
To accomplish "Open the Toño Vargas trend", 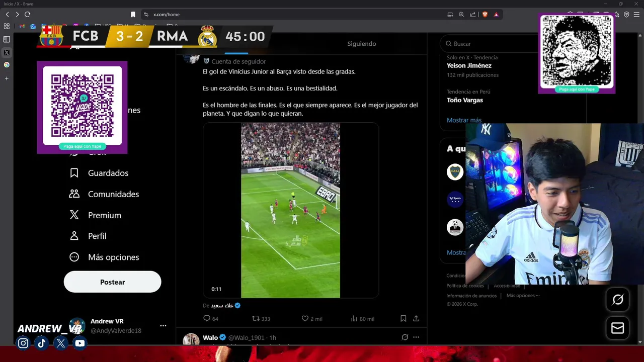I will (465, 100).
